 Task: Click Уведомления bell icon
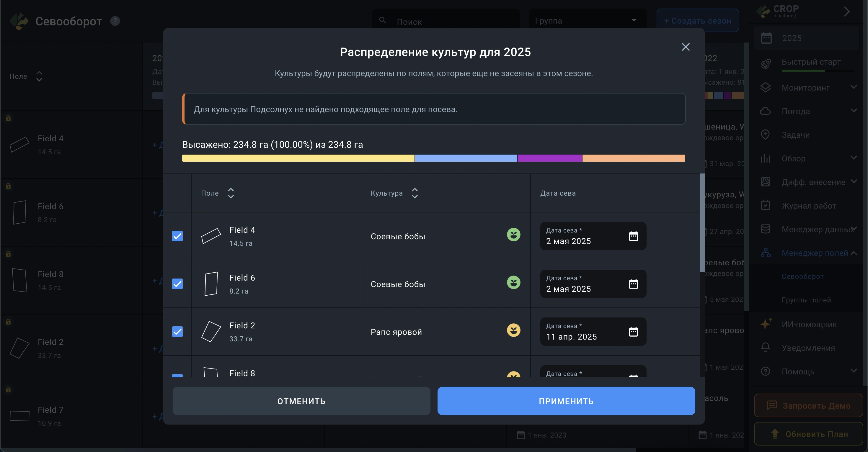pyautogui.click(x=766, y=348)
